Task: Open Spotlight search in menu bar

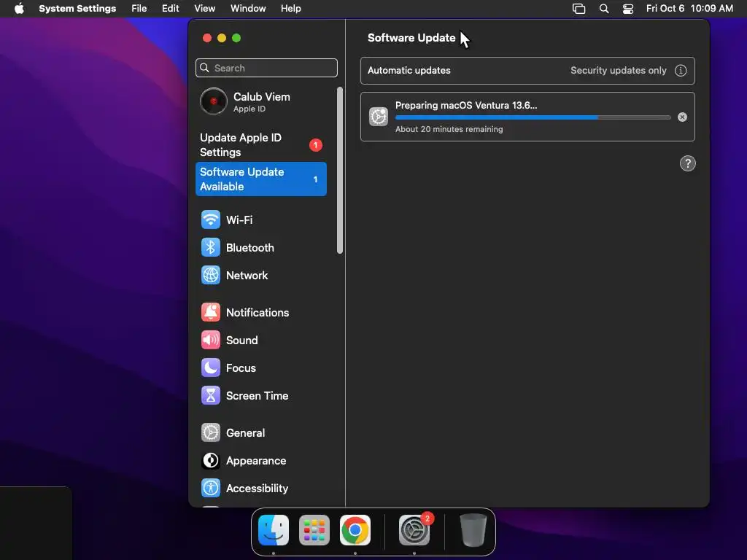Action: 603,9
